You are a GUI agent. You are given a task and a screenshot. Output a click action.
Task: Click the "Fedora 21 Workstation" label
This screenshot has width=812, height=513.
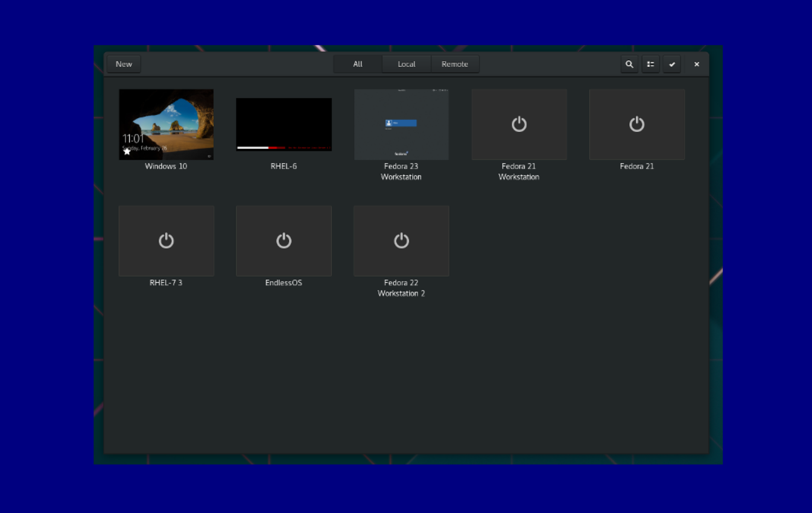click(519, 172)
